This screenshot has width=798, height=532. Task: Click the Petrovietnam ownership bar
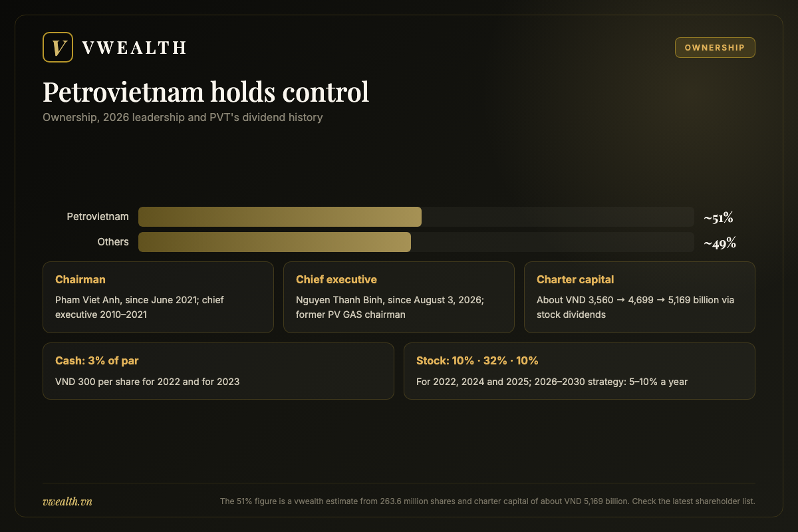[416, 217]
